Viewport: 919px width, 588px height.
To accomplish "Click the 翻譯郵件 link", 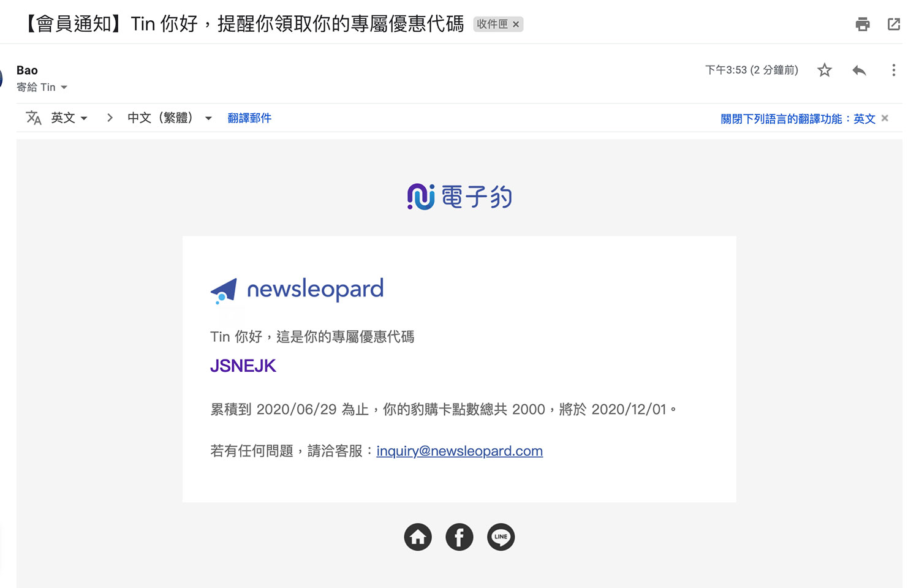I will [x=249, y=118].
